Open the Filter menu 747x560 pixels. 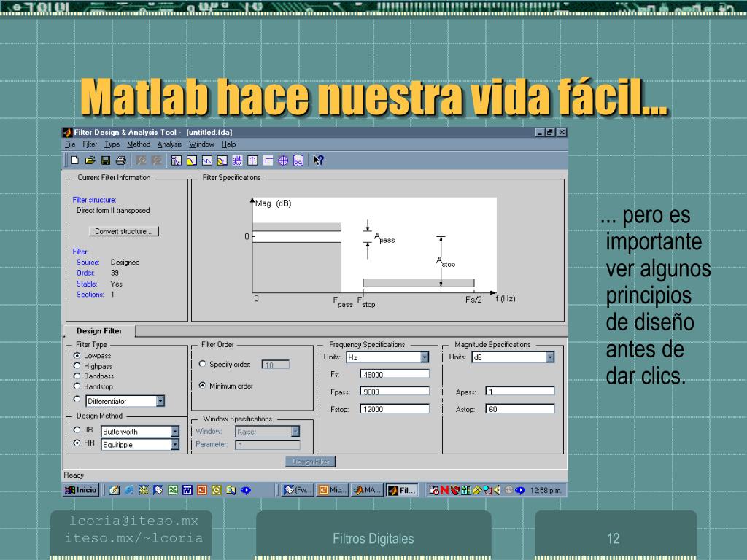[x=90, y=144]
